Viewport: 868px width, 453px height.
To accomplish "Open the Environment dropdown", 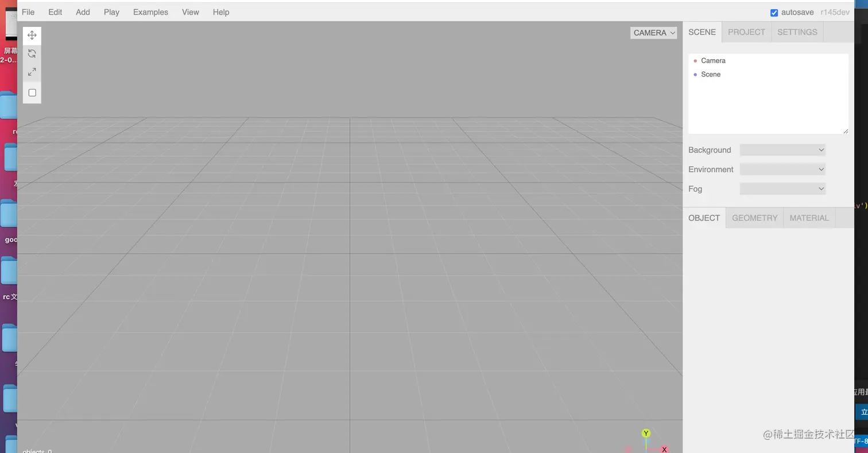I will [x=782, y=169].
